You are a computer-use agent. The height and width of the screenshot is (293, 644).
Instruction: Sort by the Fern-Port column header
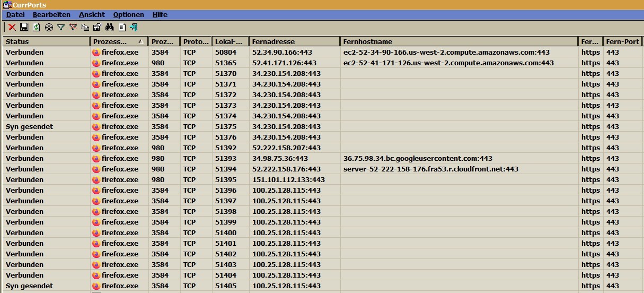coord(622,41)
